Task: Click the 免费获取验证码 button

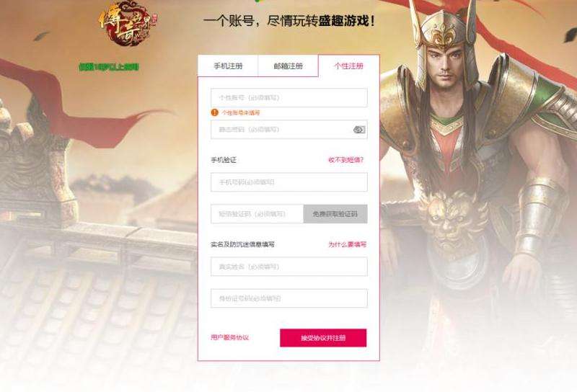Action: click(x=335, y=214)
